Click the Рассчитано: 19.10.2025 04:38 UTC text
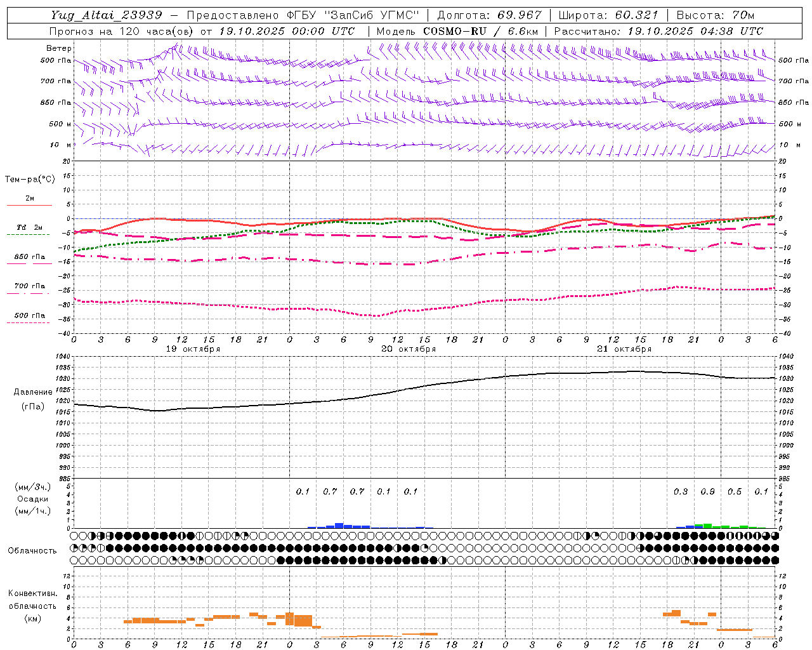The width and height of the screenshot is (812, 650). (x=658, y=31)
